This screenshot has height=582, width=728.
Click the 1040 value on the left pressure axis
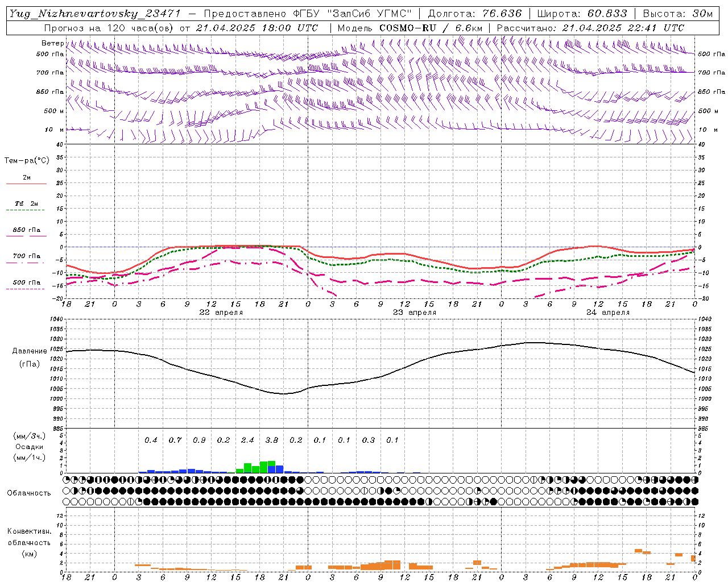coord(56,319)
